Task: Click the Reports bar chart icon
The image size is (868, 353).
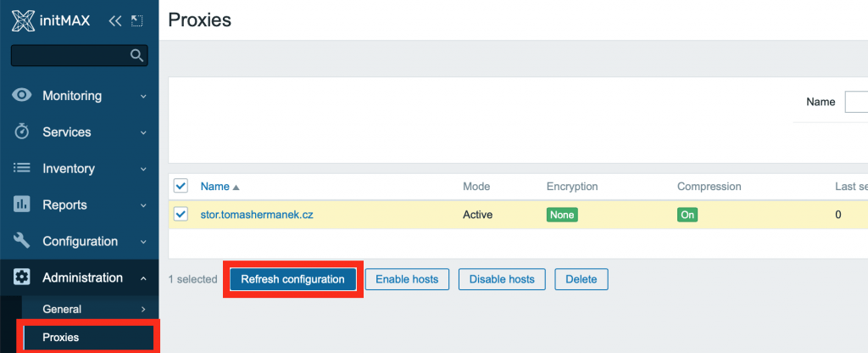Action: 22,205
